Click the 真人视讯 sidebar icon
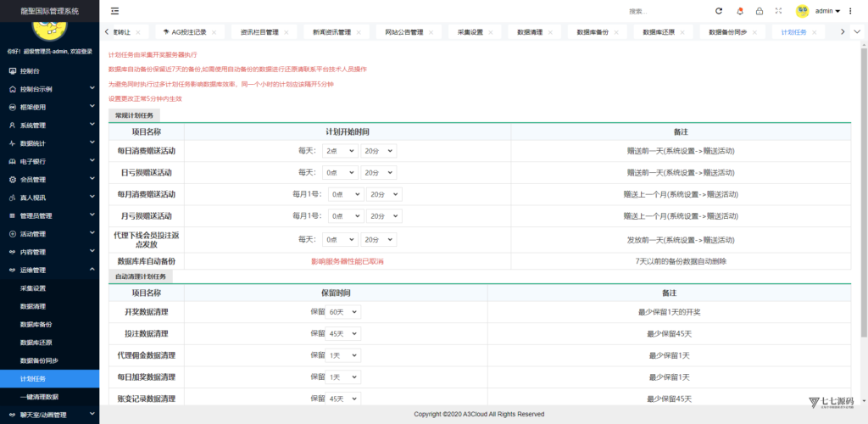 (12, 198)
